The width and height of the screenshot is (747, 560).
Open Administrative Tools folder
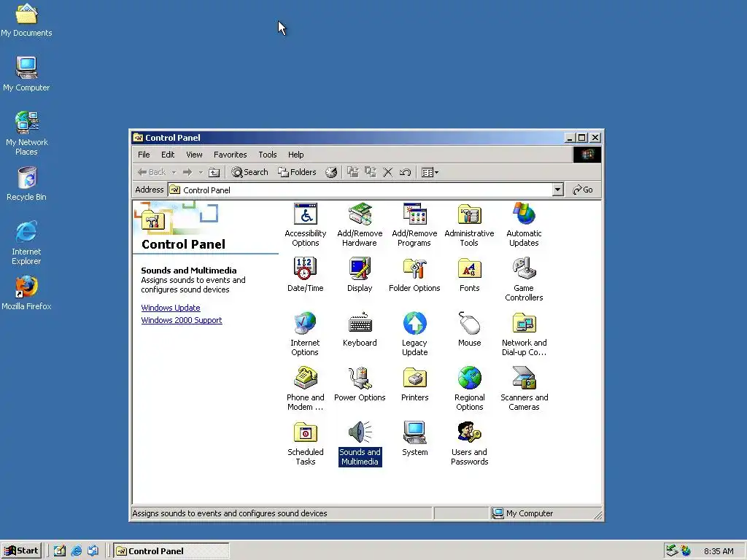tap(469, 225)
